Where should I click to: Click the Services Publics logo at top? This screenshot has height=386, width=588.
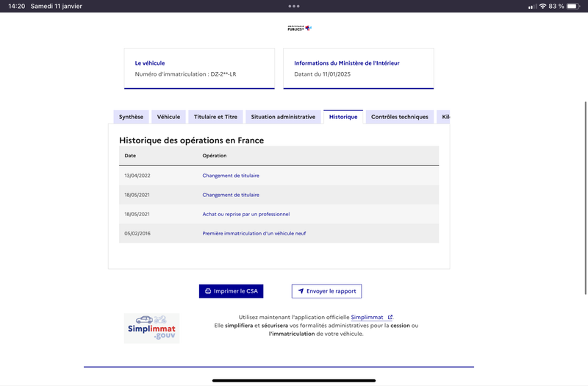click(300, 28)
